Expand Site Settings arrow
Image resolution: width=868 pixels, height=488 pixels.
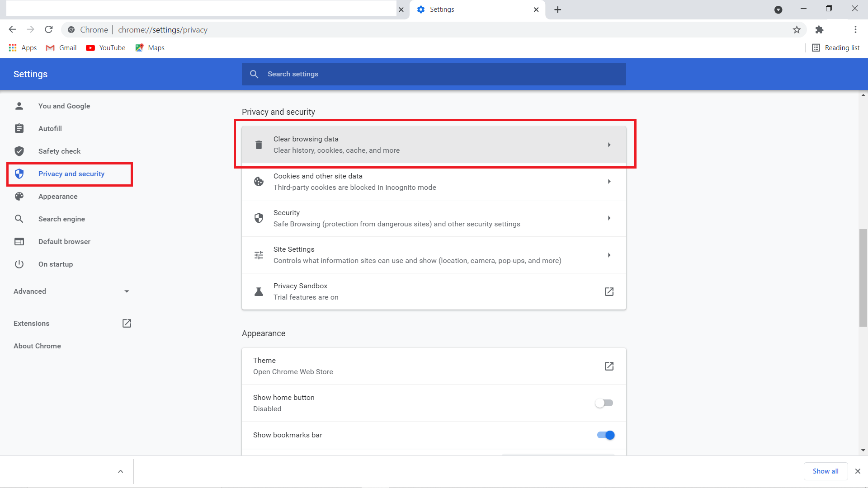609,255
